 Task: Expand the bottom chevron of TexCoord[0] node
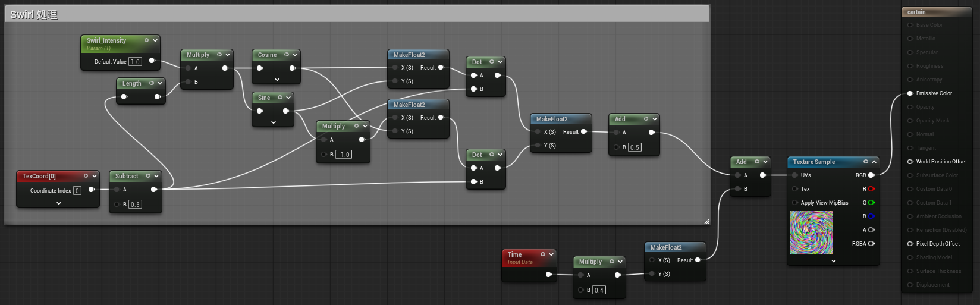(x=58, y=203)
